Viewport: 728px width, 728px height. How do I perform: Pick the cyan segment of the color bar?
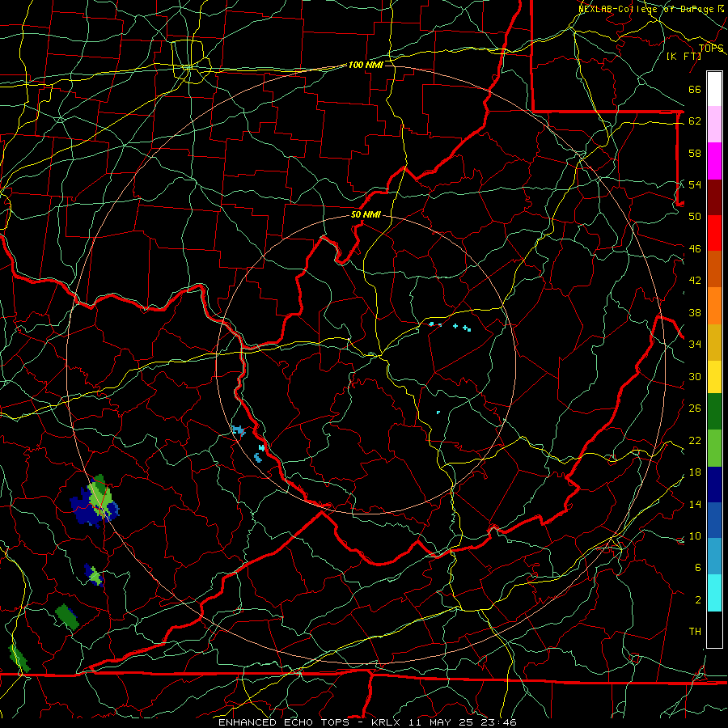pos(714,593)
